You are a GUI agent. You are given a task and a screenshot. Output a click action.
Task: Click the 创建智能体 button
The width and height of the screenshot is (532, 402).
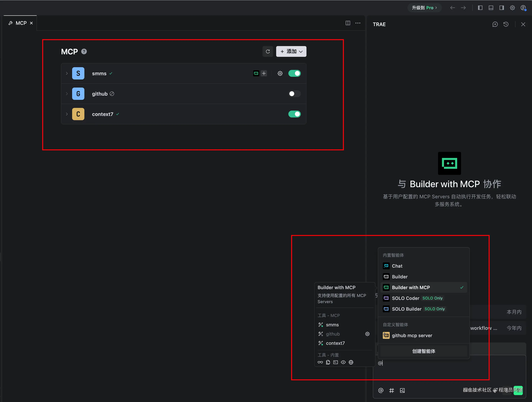pos(423,351)
